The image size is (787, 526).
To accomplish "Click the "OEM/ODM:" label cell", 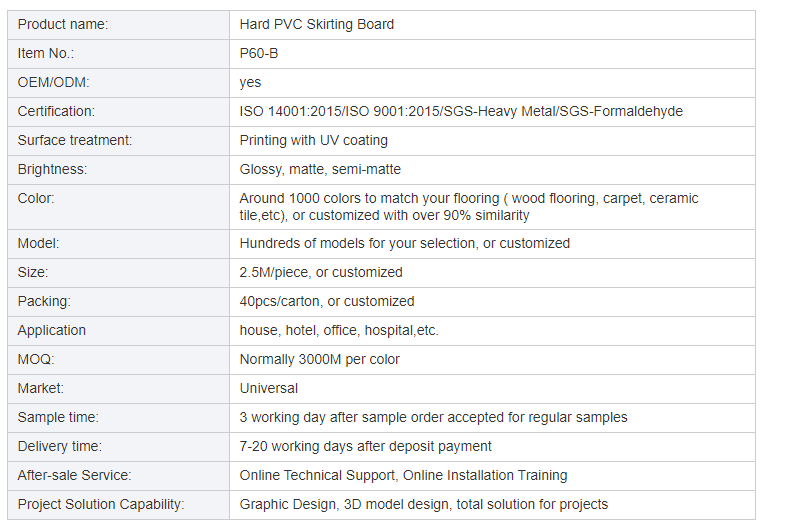I will [54, 82].
